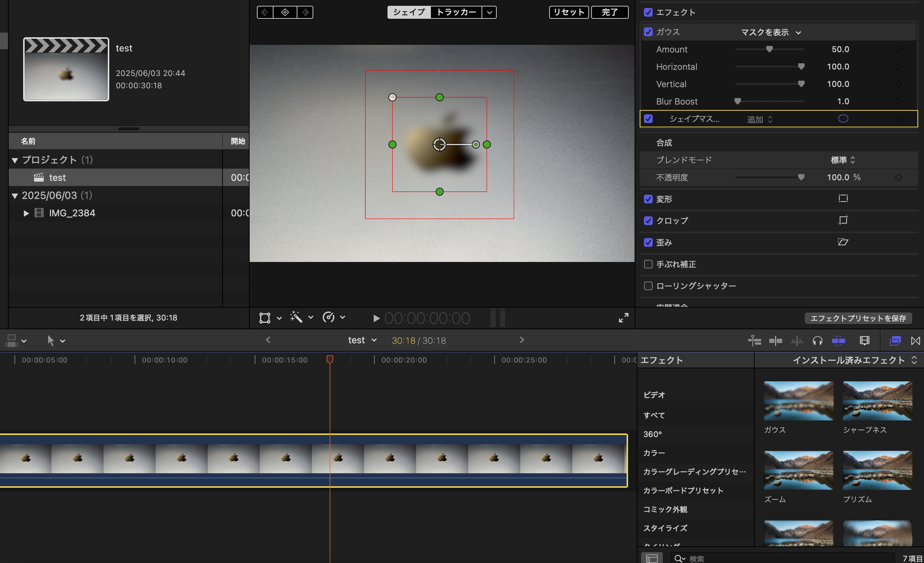The width and height of the screenshot is (924, 563).
Task: Open the マスクを表示 dropdown
Action: pyautogui.click(x=771, y=33)
